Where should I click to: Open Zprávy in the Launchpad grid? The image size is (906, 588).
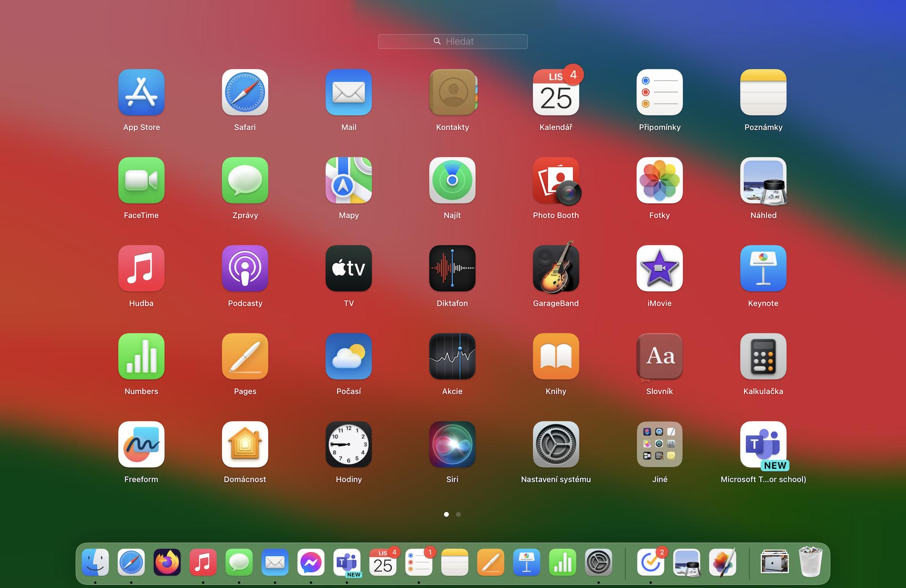point(245,181)
